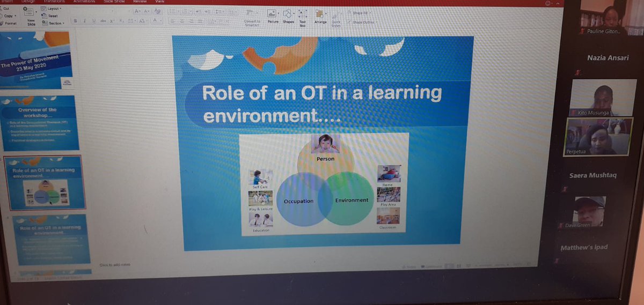Toggle Bold formatting
The image size is (644, 305).
[76, 21]
